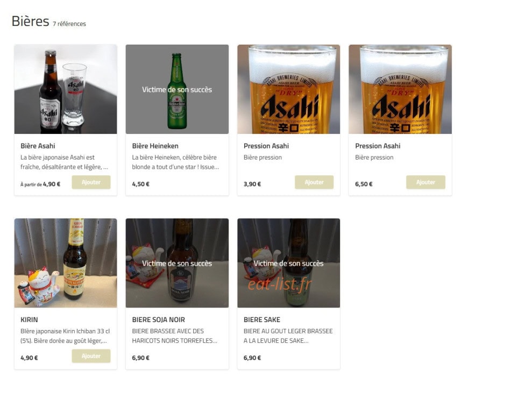Open the BIERE SAKE title link

(x=262, y=320)
